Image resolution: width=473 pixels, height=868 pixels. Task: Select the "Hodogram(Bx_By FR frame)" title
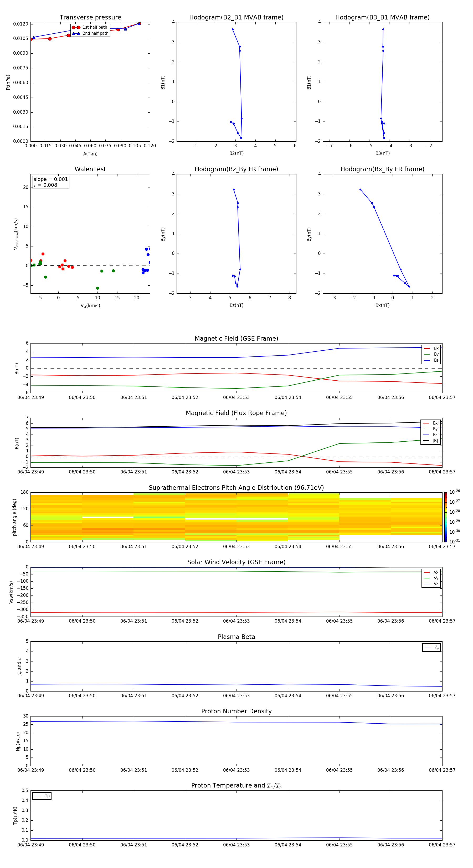pos(382,169)
